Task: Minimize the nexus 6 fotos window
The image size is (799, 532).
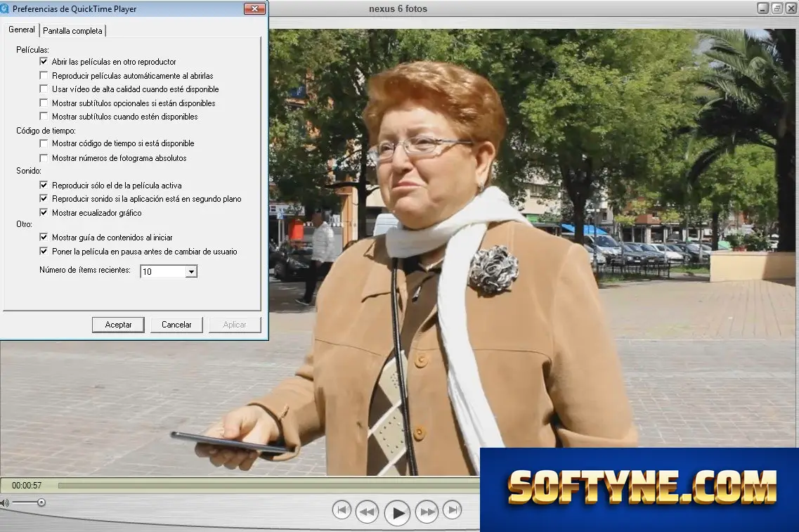Action: click(763, 8)
